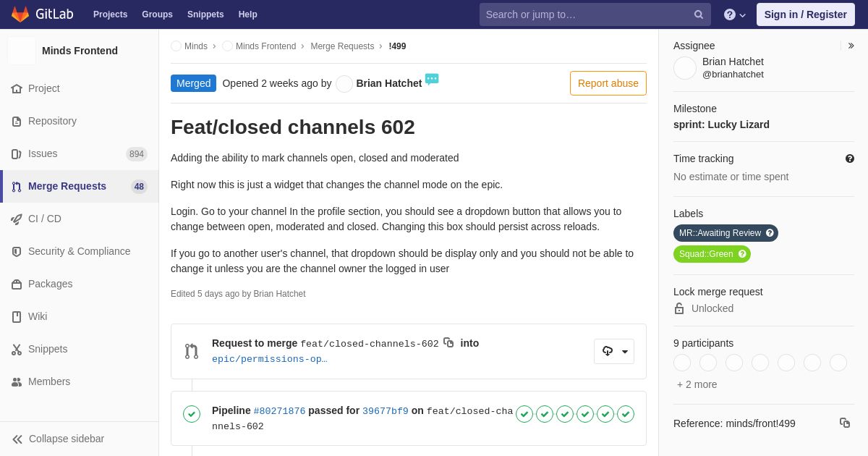Click Minds Frontend breadcrumb link

265,46
